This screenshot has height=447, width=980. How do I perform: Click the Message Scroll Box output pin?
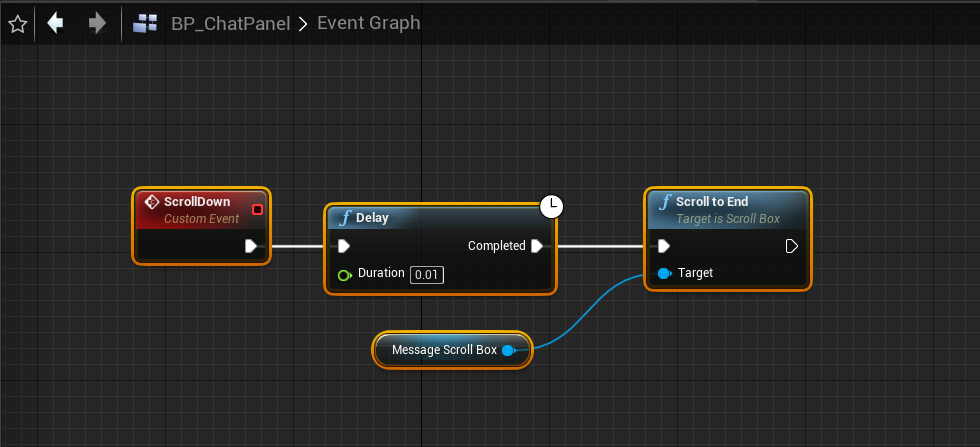(508, 350)
